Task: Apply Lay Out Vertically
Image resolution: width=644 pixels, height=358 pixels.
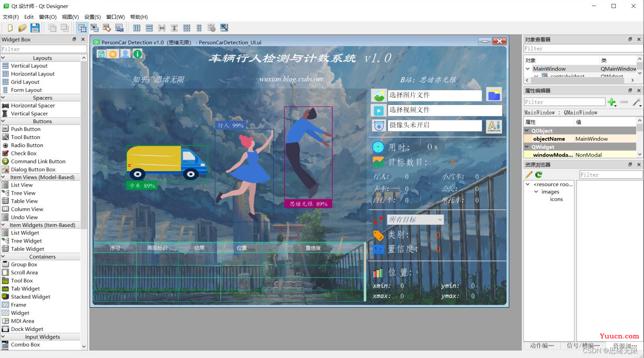Action: [149, 28]
